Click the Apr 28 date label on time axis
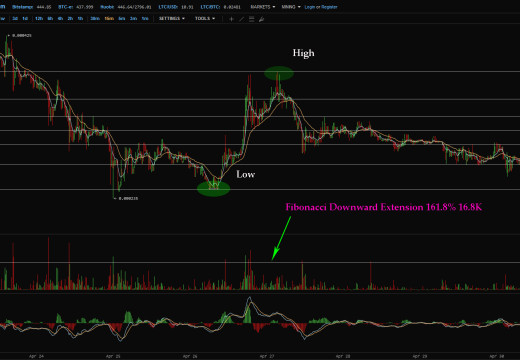Viewport: 520px width, 360px height. pos(343,356)
